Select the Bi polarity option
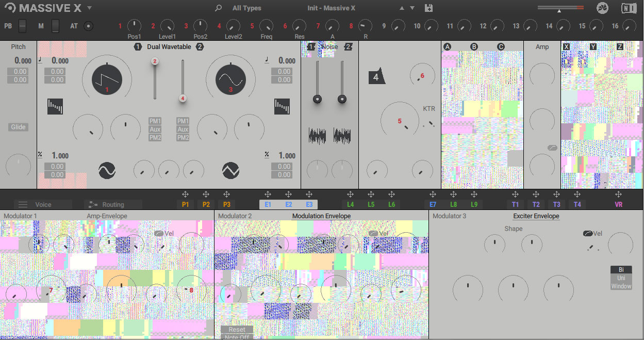The image size is (644, 340). (621, 270)
